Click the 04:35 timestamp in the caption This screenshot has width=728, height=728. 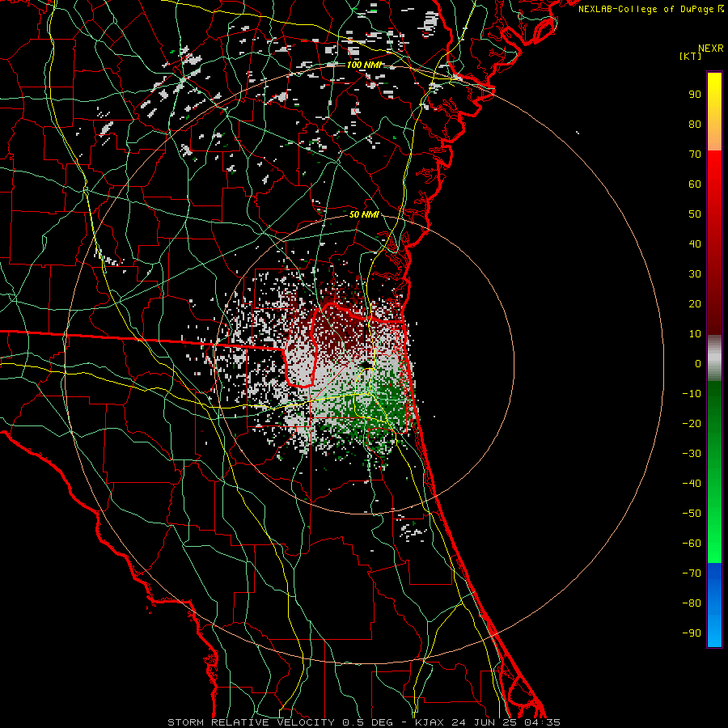click(x=542, y=722)
